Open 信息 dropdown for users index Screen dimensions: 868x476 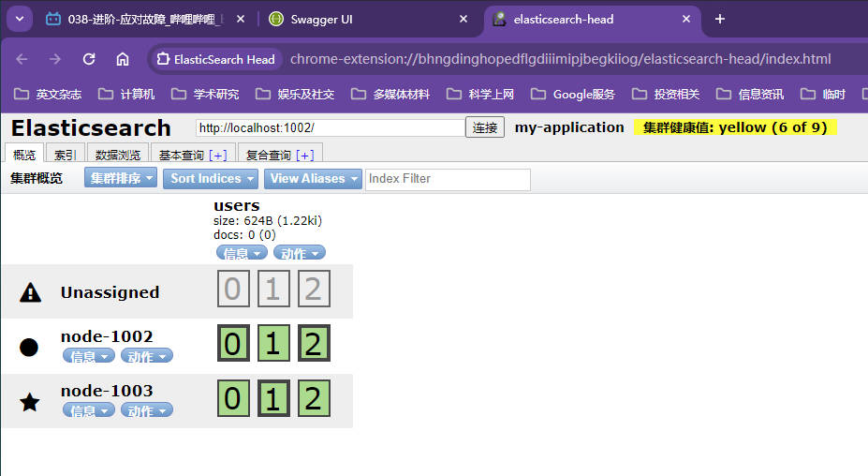click(x=242, y=253)
